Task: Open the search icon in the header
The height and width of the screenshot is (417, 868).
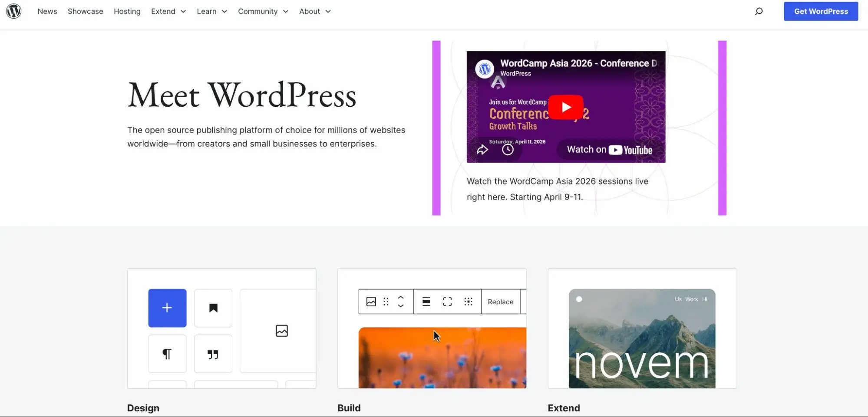Action: 758,11
